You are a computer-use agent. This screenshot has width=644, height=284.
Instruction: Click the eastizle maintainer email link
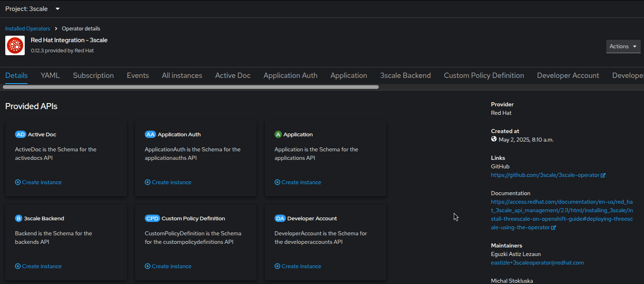click(537, 263)
